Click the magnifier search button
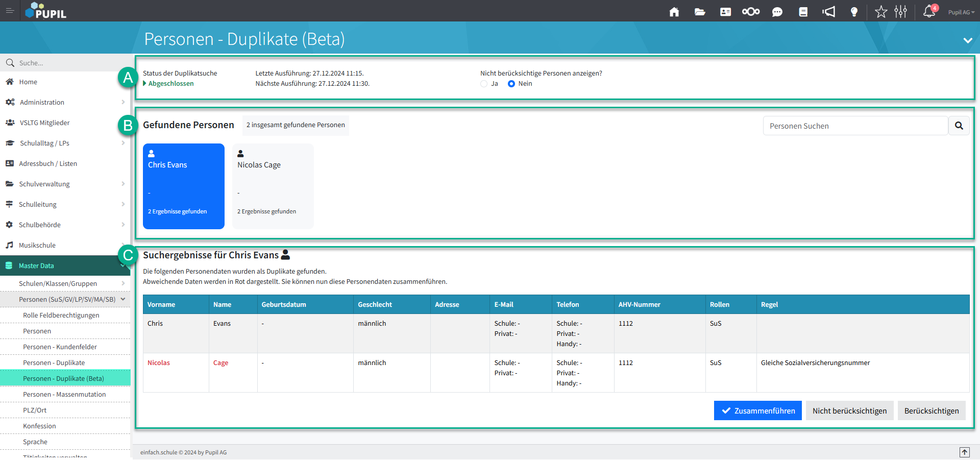 pyautogui.click(x=959, y=126)
